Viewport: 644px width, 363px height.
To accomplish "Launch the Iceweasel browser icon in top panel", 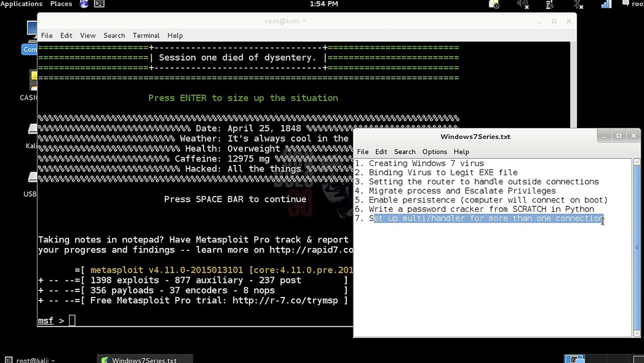I will pyautogui.click(x=84, y=4).
